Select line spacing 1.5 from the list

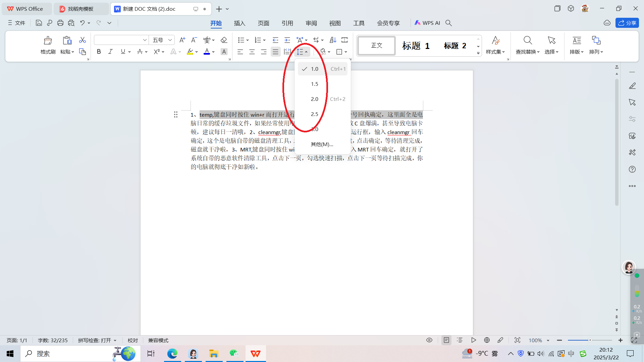314,84
